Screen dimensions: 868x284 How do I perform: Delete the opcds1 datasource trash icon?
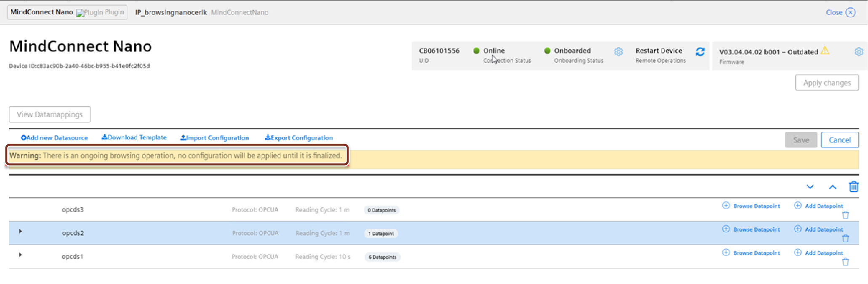[845, 263]
